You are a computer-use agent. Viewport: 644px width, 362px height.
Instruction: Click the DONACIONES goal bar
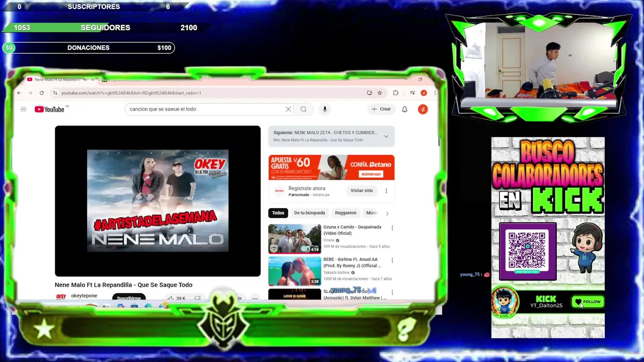click(x=89, y=48)
